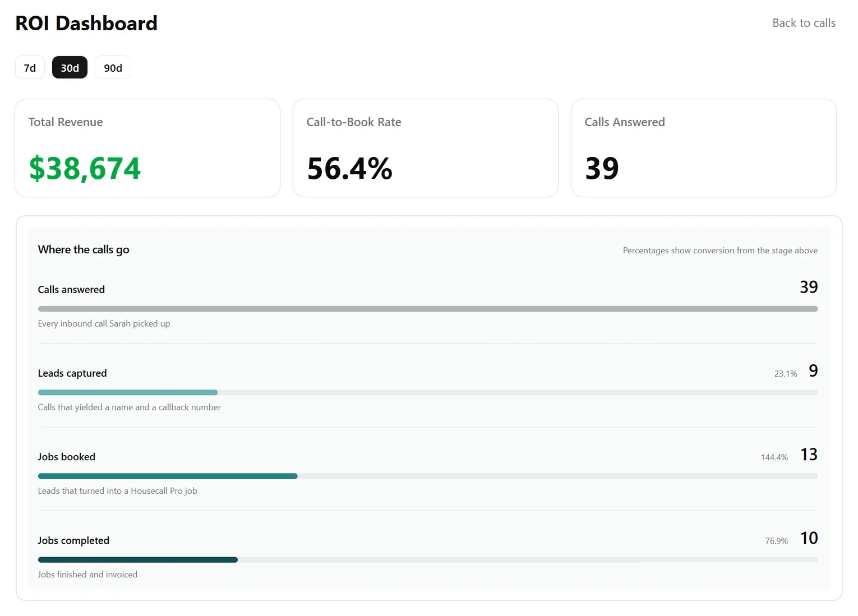This screenshot has width=858, height=616.
Task: Select the 7d time range
Action: 30,68
